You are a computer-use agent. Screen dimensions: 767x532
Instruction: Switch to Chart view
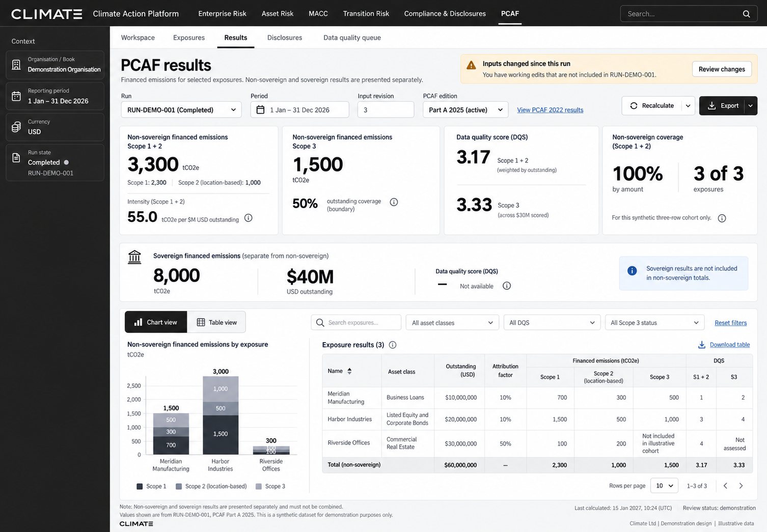click(156, 322)
